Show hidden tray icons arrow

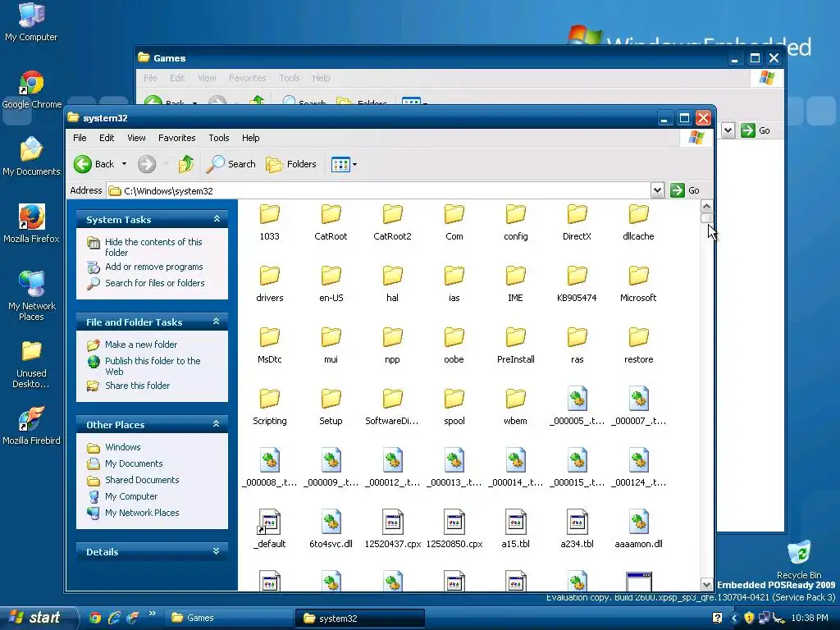click(x=734, y=618)
